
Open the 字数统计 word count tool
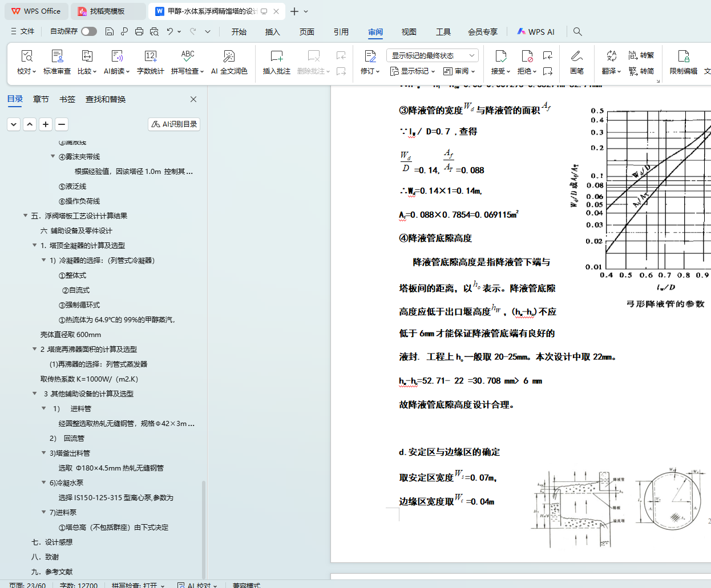pos(150,56)
